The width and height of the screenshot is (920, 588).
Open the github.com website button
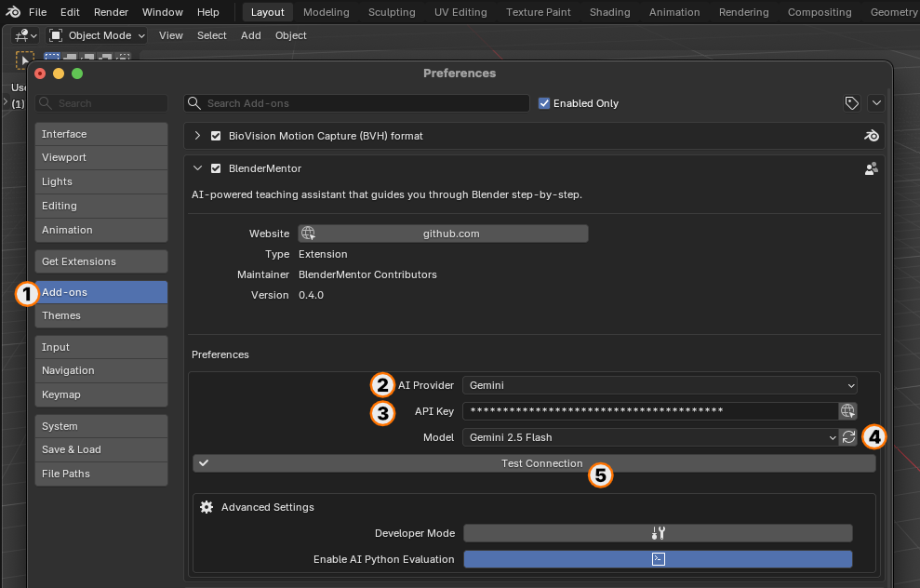point(443,234)
